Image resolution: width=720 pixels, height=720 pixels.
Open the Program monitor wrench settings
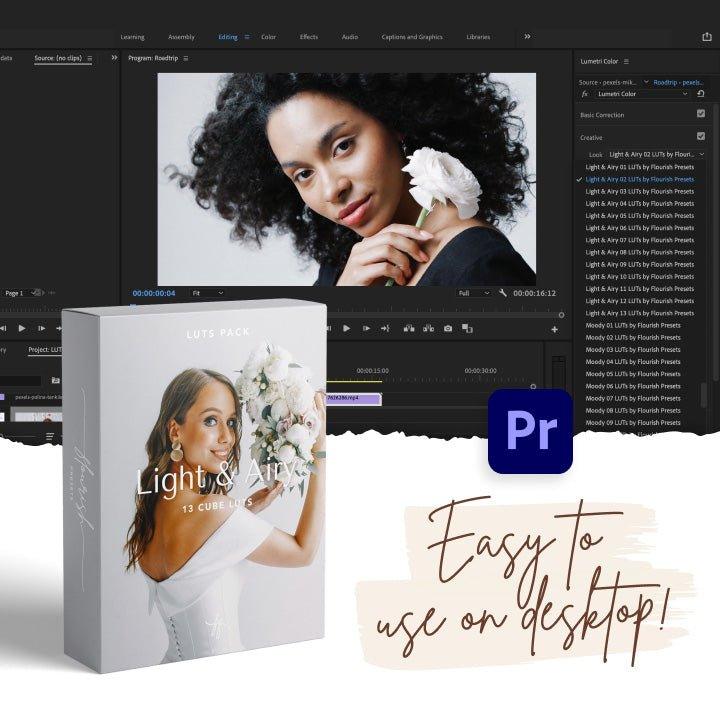pos(503,293)
